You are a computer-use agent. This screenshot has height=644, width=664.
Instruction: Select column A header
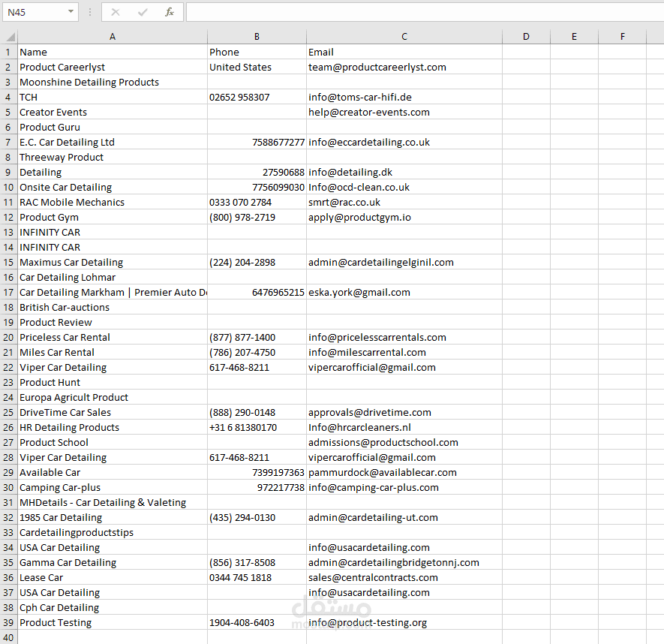113,37
